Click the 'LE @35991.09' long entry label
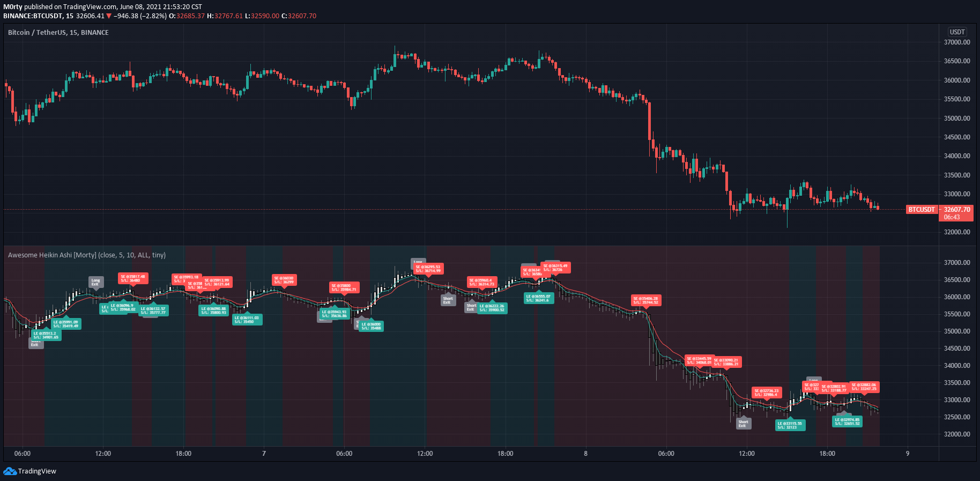The height and width of the screenshot is (481, 980). (x=66, y=324)
